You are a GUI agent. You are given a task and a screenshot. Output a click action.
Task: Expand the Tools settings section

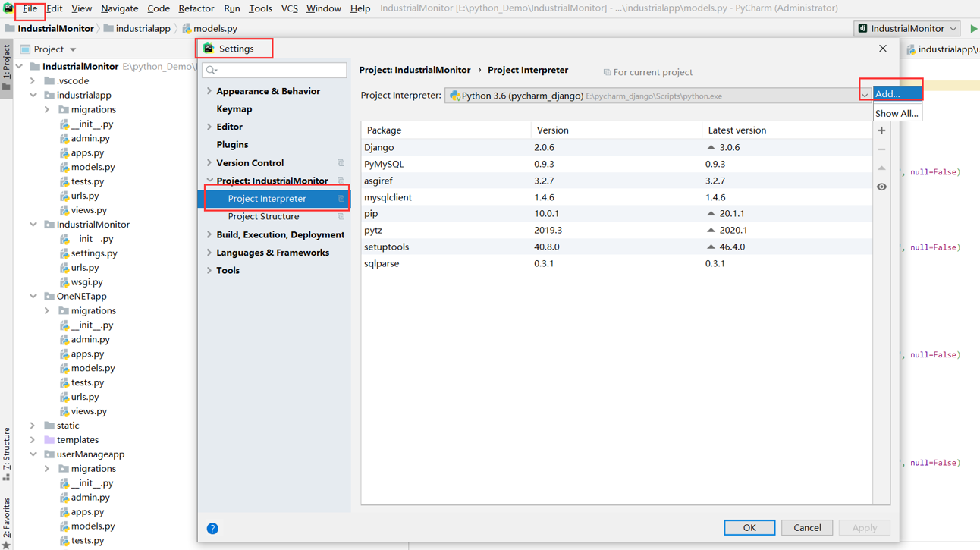pyautogui.click(x=209, y=271)
